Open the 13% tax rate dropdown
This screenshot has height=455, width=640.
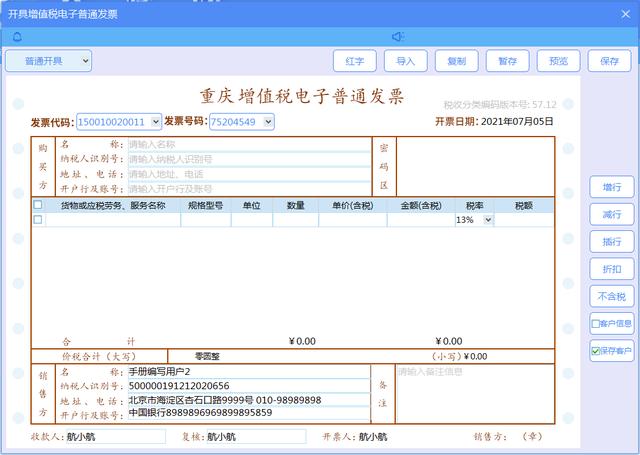(x=488, y=220)
